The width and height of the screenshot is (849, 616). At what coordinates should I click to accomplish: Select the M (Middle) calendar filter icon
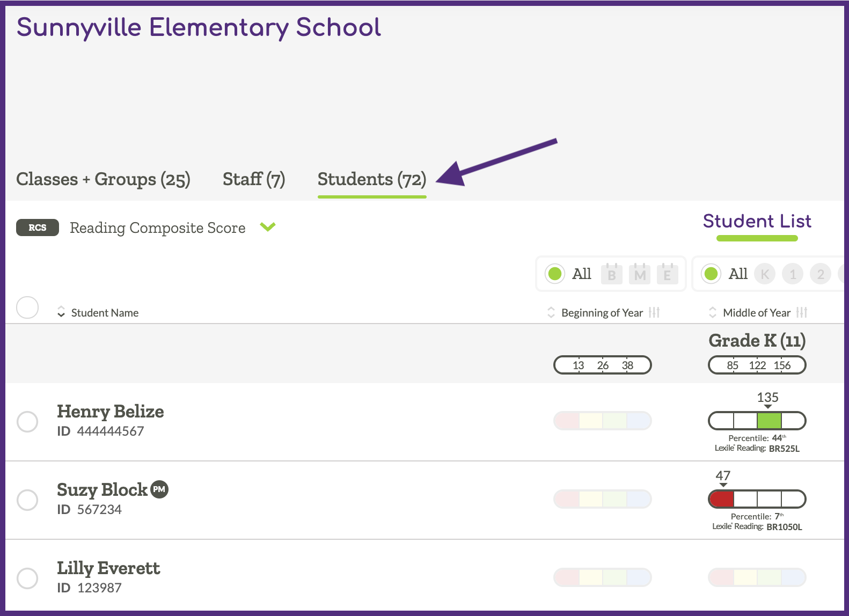point(640,274)
